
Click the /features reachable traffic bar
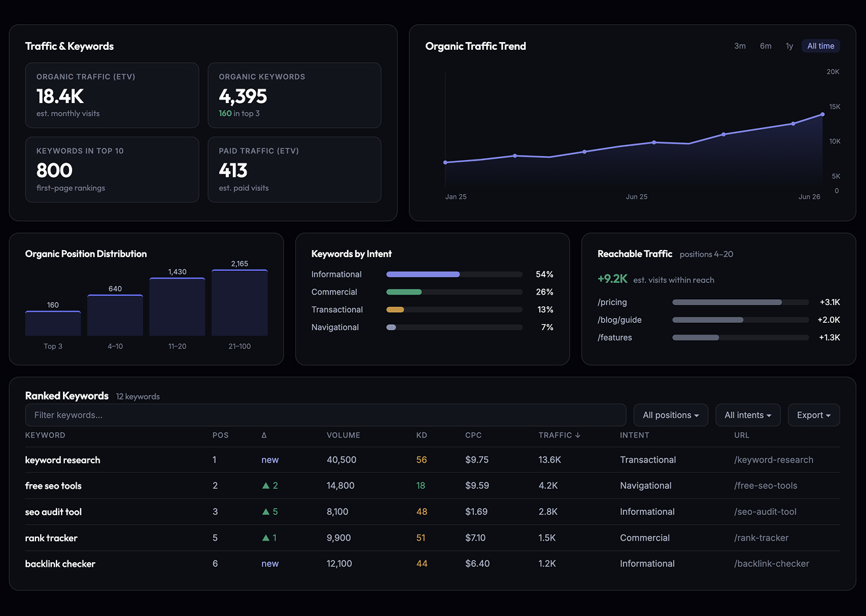pyautogui.click(x=740, y=338)
